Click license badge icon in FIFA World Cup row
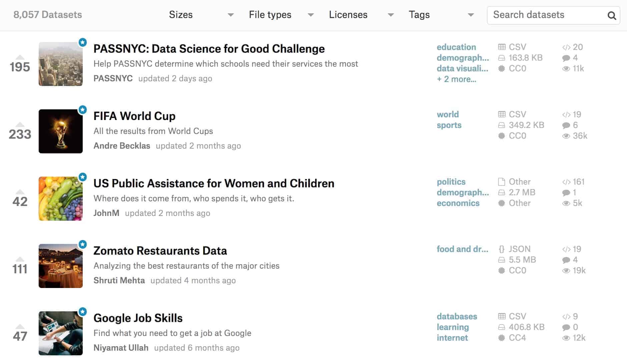Image resolution: width=627 pixels, height=364 pixels. (x=502, y=136)
